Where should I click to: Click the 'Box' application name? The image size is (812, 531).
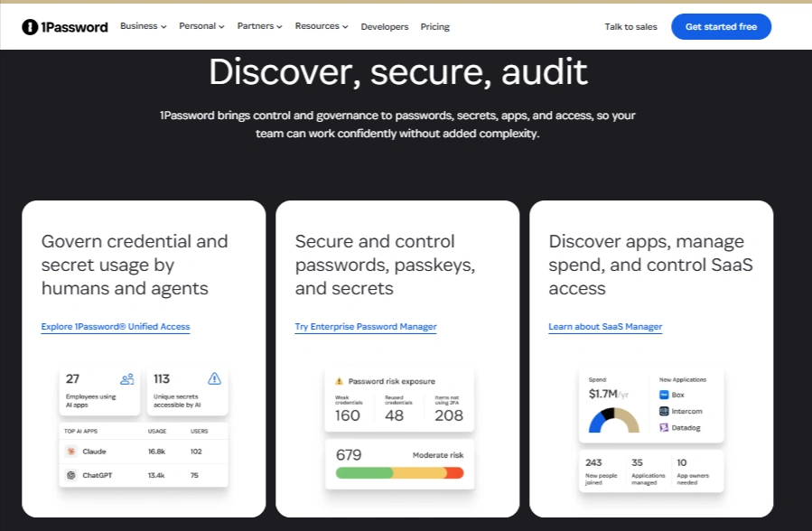pyautogui.click(x=678, y=395)
